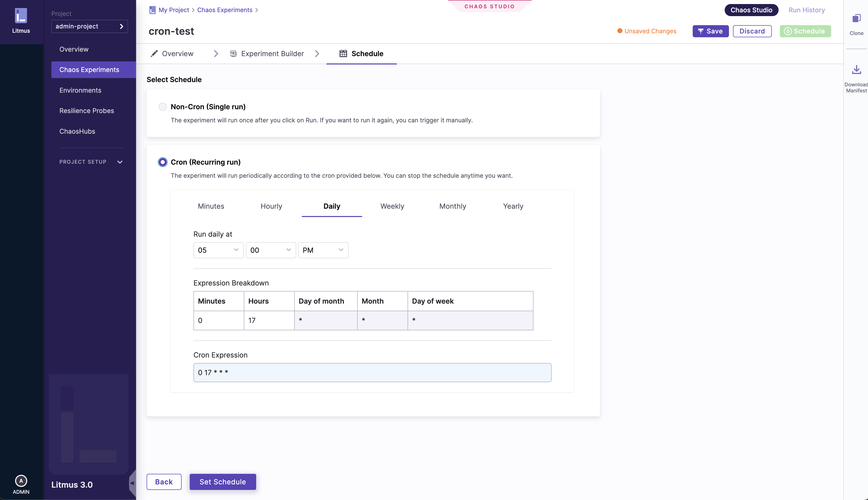Click the Discard button
Image resolution: width=868 pixels, height=500 pixels.
tap(752, 31)
